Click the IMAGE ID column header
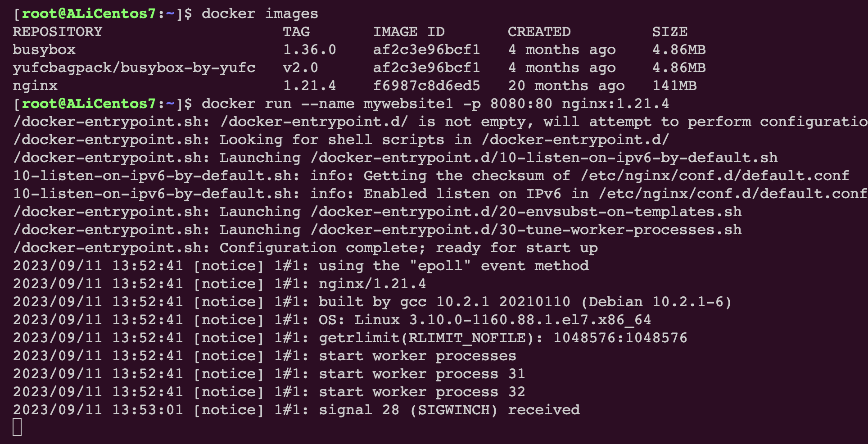 click(409, 32)
